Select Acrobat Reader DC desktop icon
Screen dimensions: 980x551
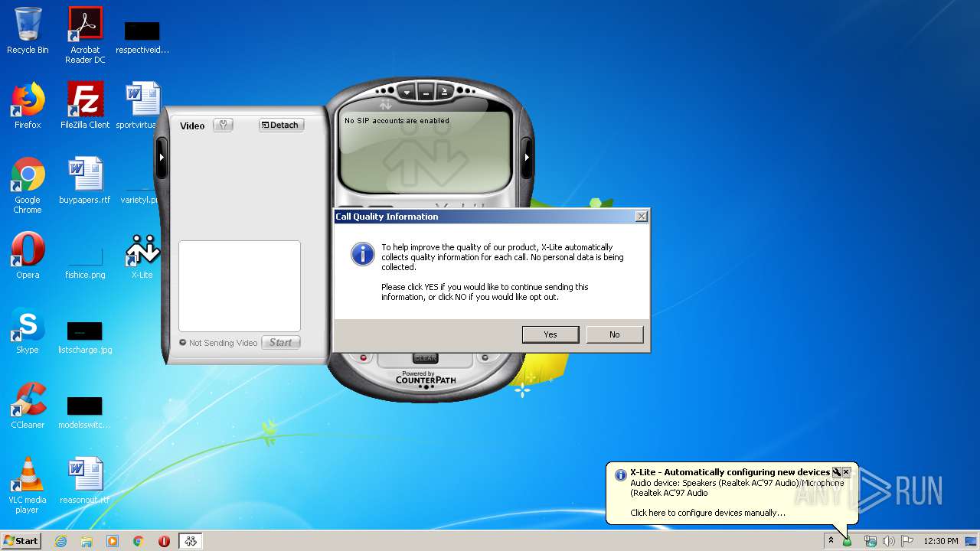[85, 35]
